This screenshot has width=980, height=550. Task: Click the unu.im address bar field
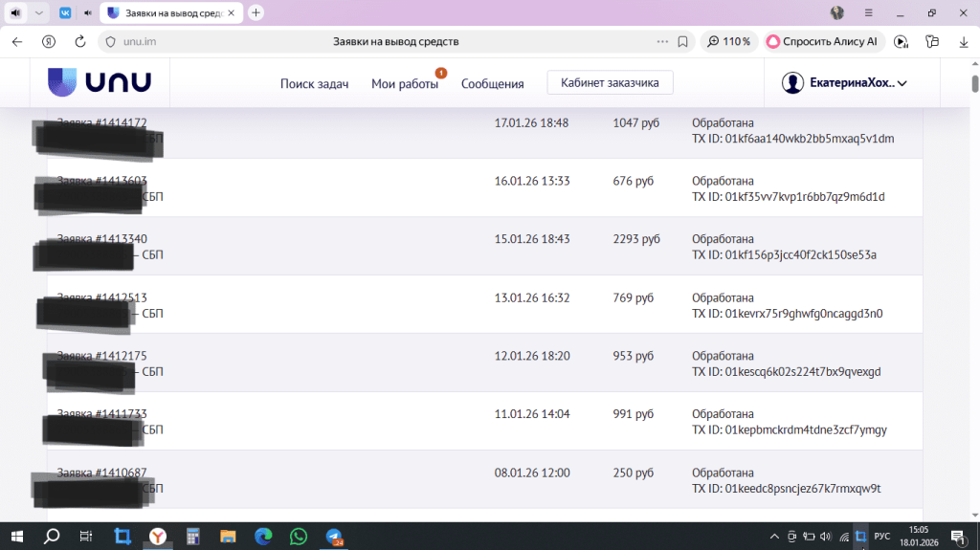(383, 42)
